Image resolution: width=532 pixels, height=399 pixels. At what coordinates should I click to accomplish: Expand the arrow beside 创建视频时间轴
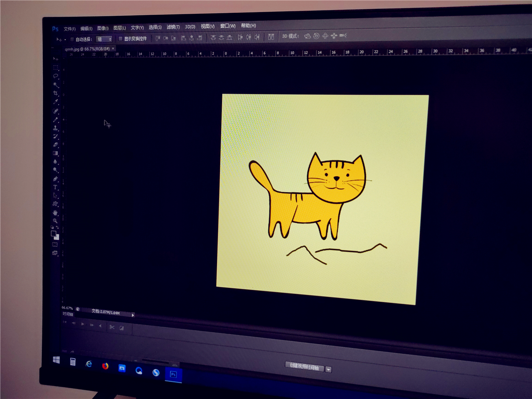pos(328,369)
